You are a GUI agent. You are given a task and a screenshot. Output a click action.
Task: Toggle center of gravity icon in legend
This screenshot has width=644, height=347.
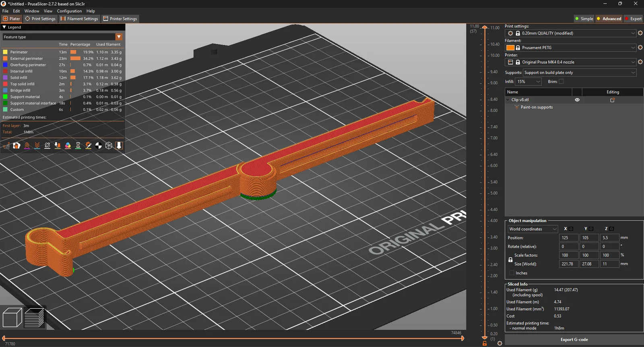point(99,146)
